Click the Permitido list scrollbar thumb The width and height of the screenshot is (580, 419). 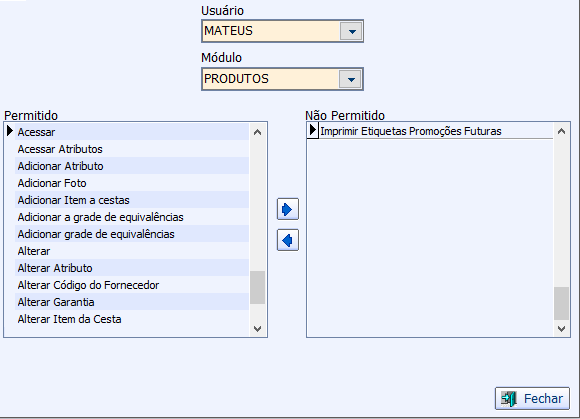pos(257,287)
